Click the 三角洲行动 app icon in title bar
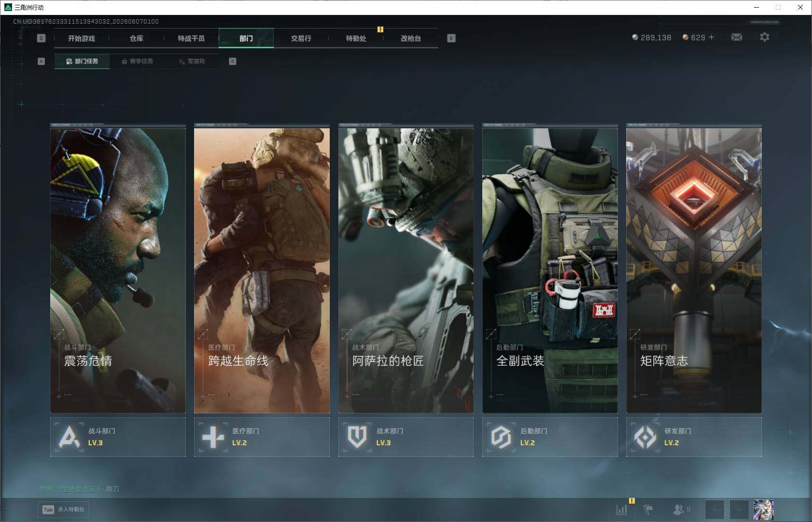Viewport: 812px width, 522px height. (x=8, y=7)
